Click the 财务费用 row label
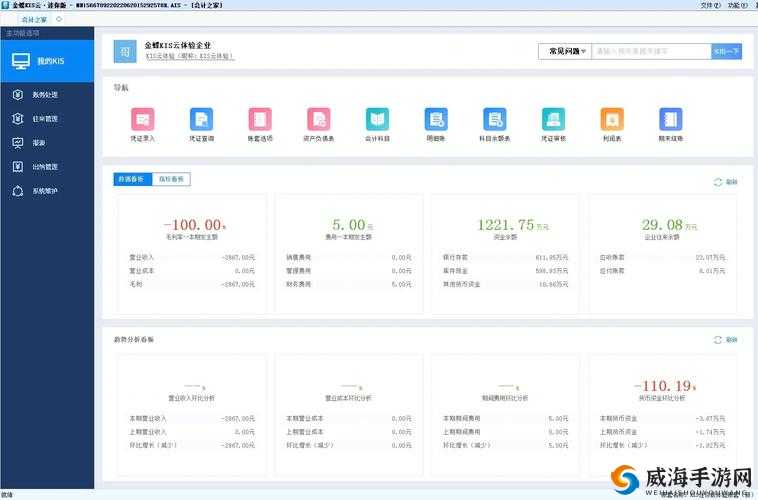 (x=298, y=284)
